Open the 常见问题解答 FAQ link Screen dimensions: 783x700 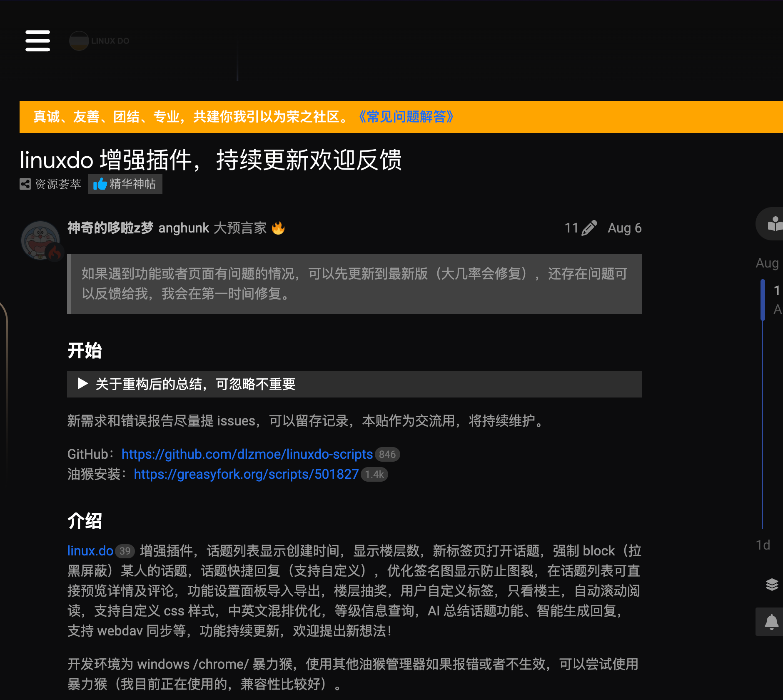pos(406,117)
